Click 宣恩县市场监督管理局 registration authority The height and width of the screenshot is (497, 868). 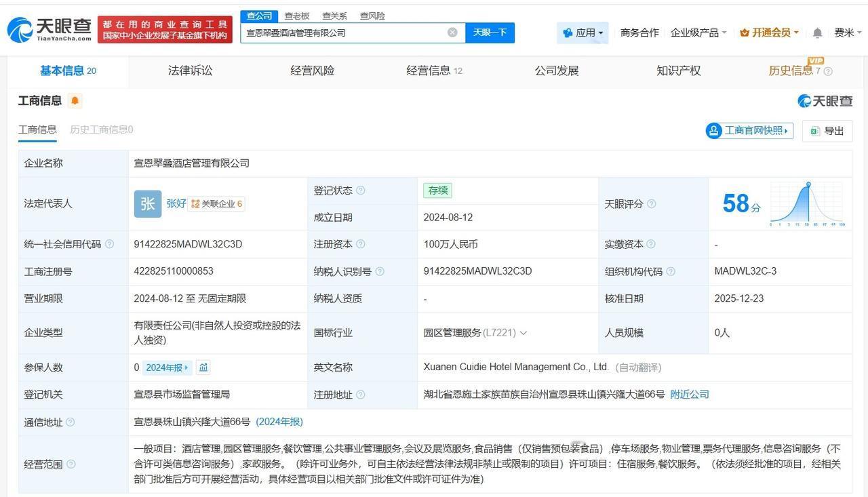pyautogui.click(x=182, y=394)
